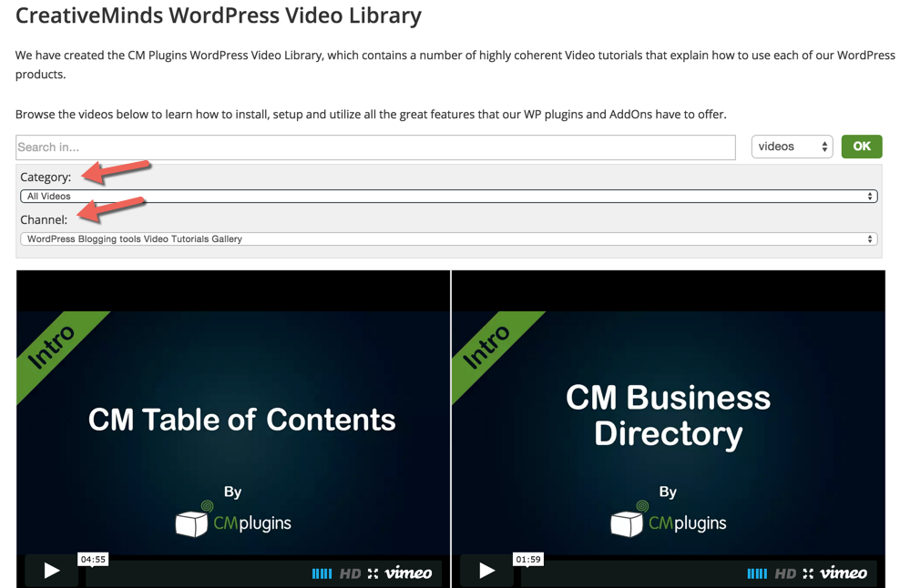Image resolution: width=900 pixels, height=588 pixels.
Task: Click the Intro ribbon on Table of Contents video
Action: pyautogui.click(x=53, y=349)
